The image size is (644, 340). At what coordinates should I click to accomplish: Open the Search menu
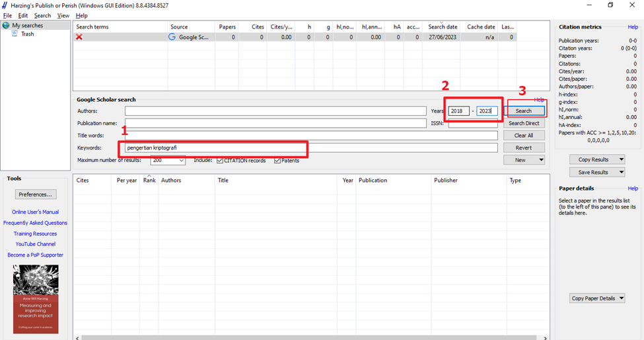42,16
